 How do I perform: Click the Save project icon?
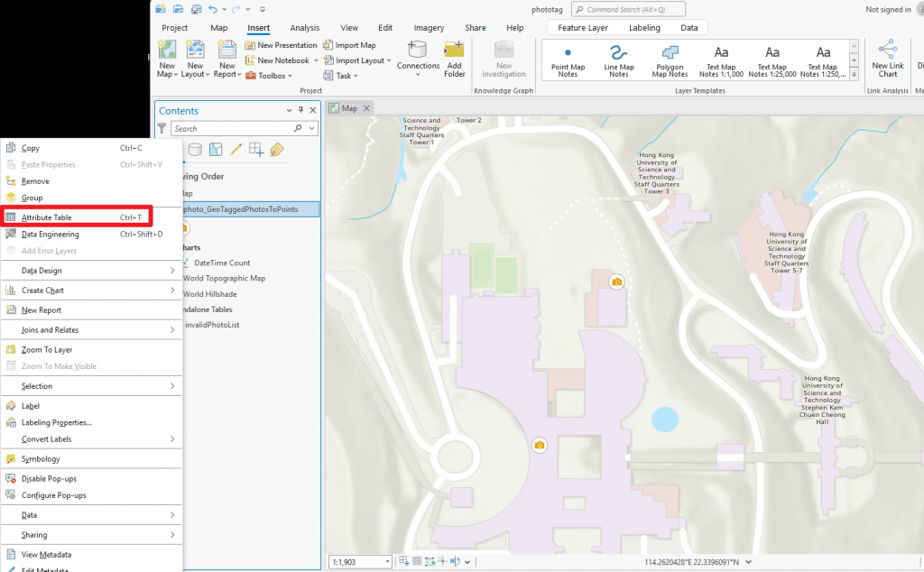pyautogui.click(x=197, y=9)
